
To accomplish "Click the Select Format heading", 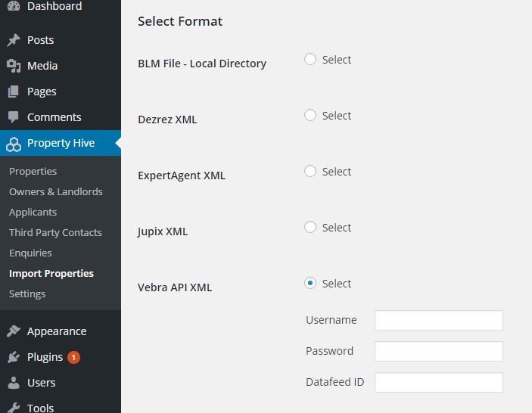I will click(180, 21).
